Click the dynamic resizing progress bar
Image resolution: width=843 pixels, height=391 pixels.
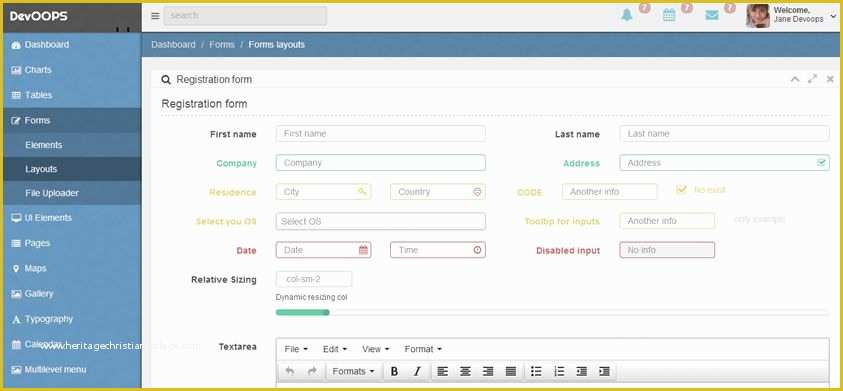click(x=552, y=312)
